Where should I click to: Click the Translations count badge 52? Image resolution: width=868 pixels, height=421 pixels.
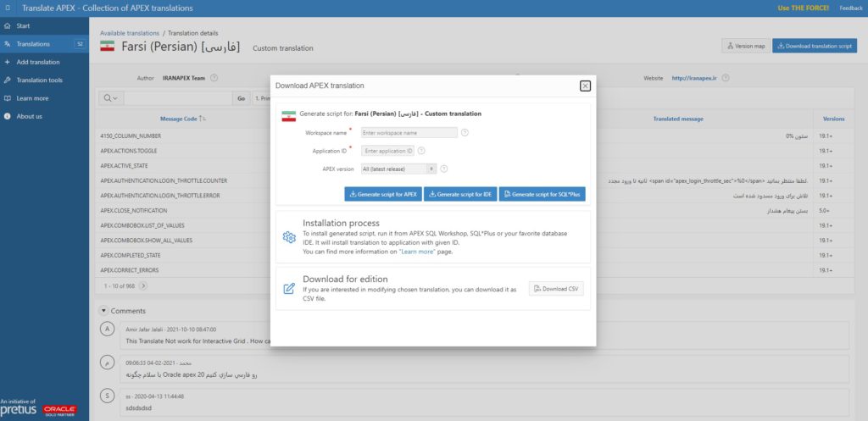click(81, 44)
